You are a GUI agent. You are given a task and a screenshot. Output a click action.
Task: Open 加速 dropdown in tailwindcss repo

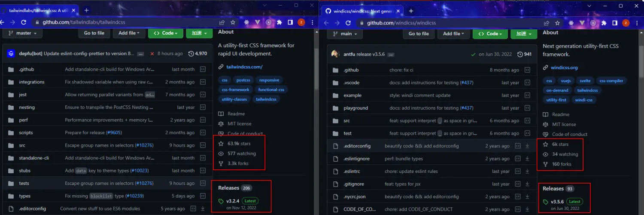[x=199, y=33]
